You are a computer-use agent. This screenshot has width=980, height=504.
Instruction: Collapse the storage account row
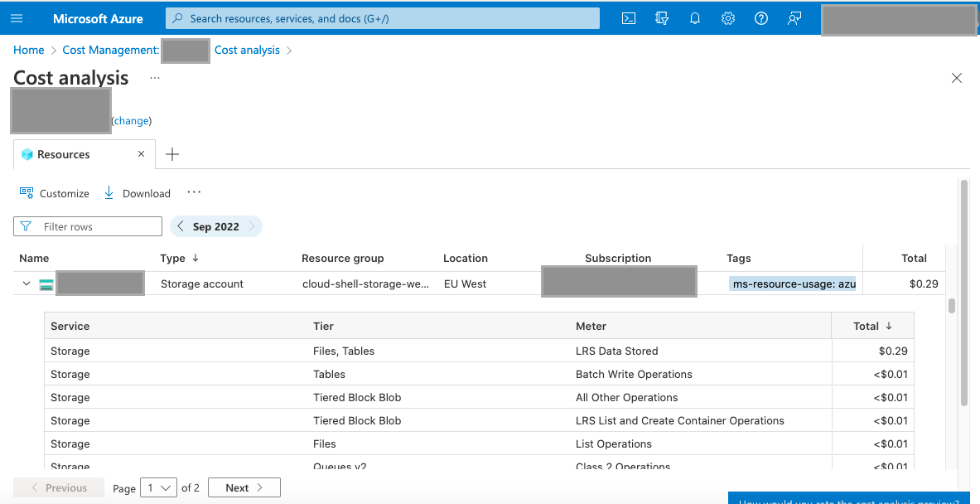pyautogui.click(x=27, y=283)
